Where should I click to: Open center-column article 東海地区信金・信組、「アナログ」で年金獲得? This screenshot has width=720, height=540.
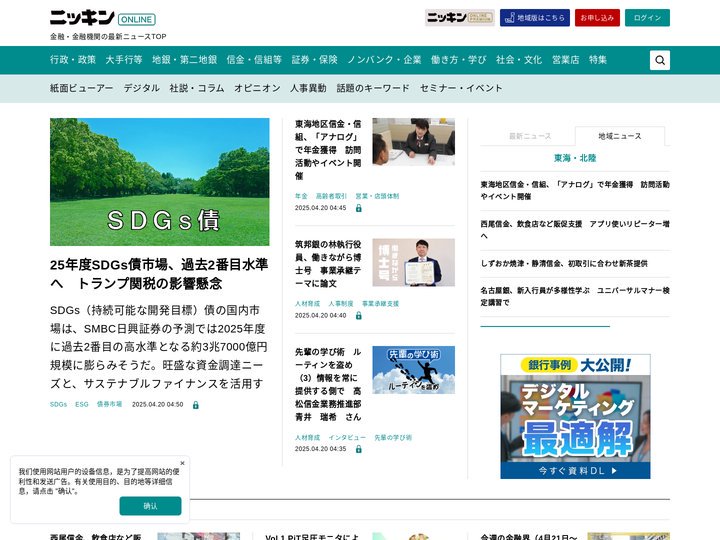click(328, 150)
